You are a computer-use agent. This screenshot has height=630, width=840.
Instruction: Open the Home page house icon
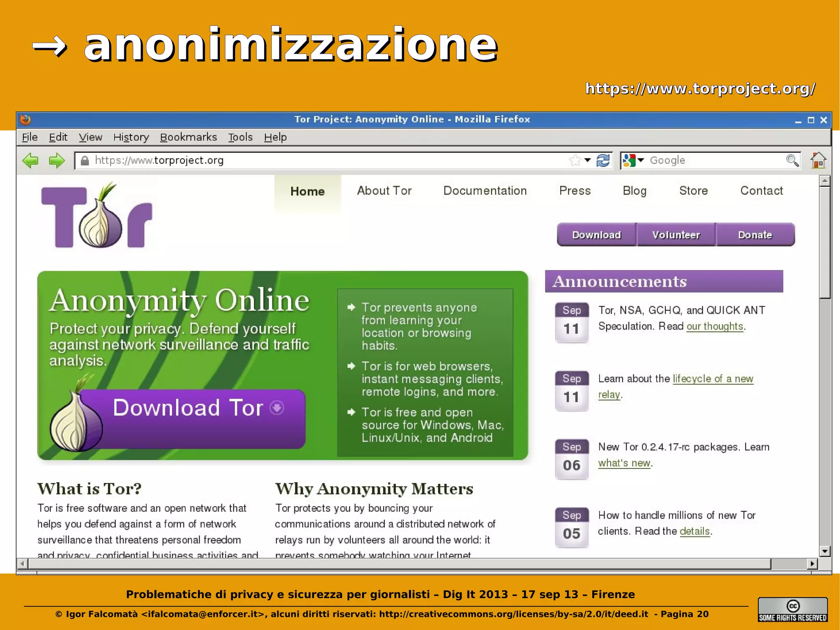tap(818, 160)
